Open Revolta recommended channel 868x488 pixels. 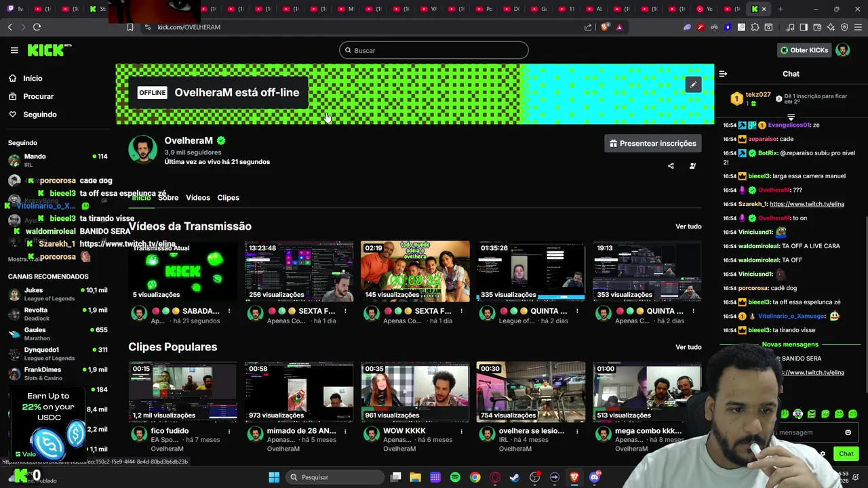pyautogui.click(x=58, y=314)
